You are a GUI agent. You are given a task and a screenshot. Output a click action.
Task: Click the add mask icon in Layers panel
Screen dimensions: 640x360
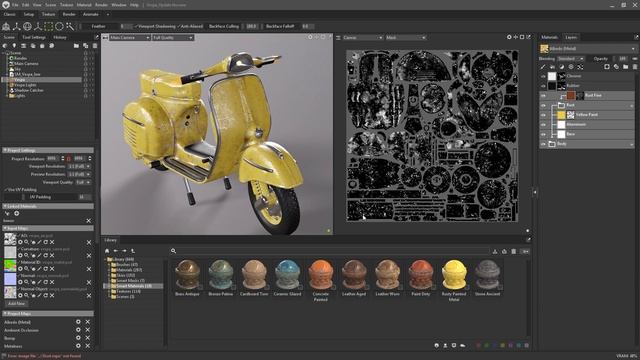pyautogui.click(x=607, y=67)
